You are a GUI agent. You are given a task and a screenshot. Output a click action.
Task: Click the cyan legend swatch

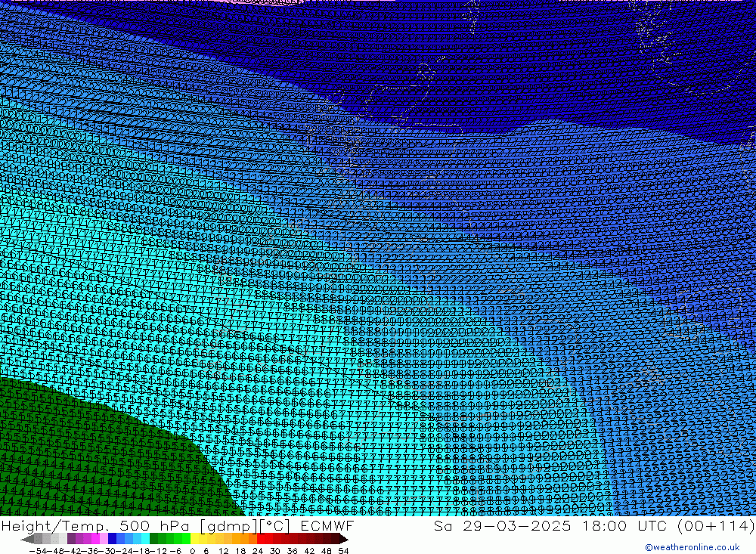click(145, 539)
